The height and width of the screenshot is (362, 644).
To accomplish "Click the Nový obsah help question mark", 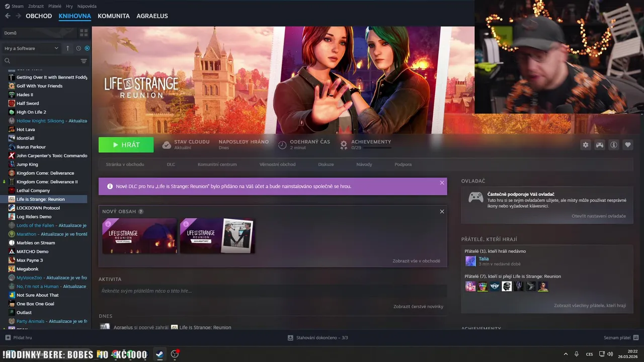I will tap(141, 212).
